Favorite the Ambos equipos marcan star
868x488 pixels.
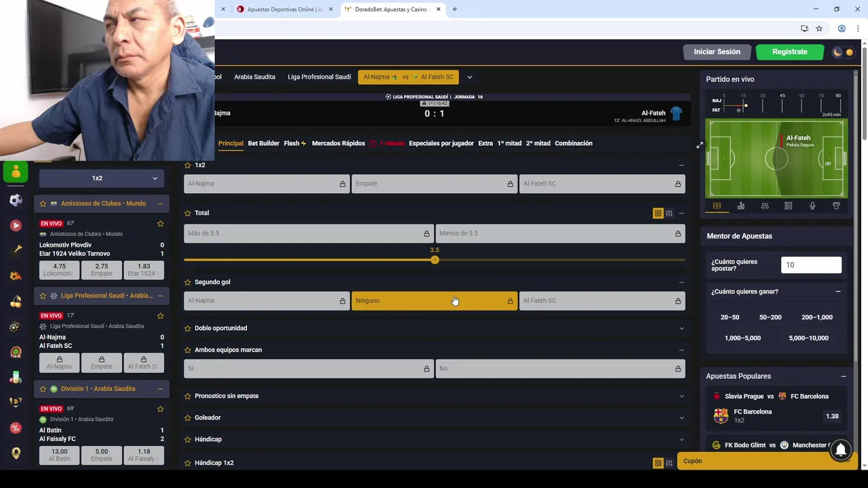pyautogui.click(x=188, y=350)
